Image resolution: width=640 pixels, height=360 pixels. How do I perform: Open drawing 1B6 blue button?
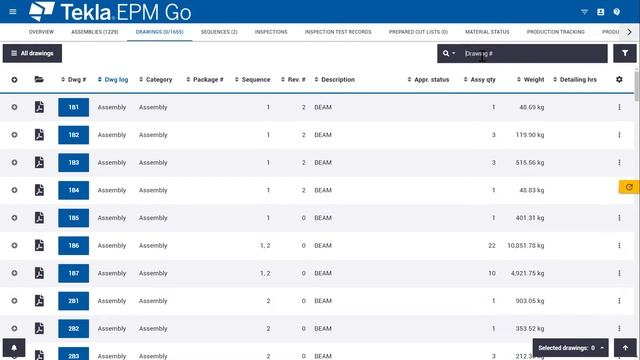click(x=73, y=246)
